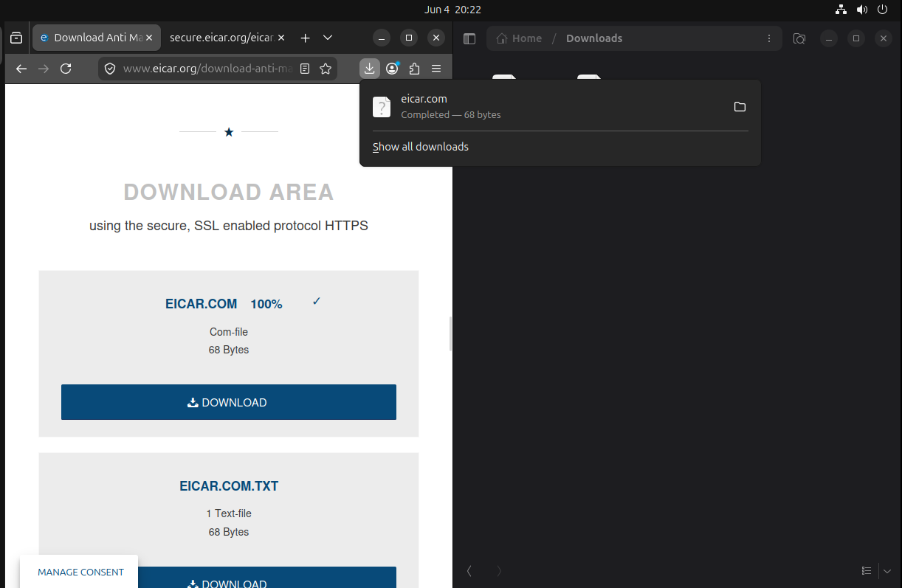Click 'Completed — 68 bytes' status text

451,115
